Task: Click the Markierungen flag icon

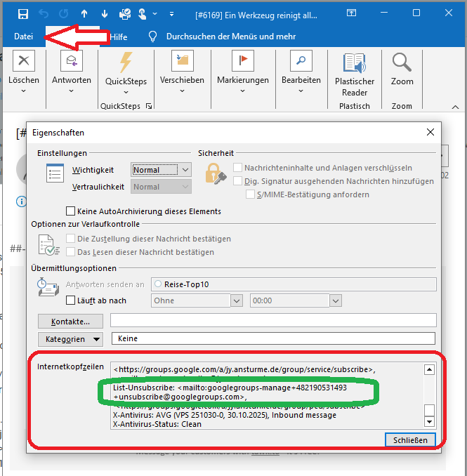Action: tap(243, 62)
